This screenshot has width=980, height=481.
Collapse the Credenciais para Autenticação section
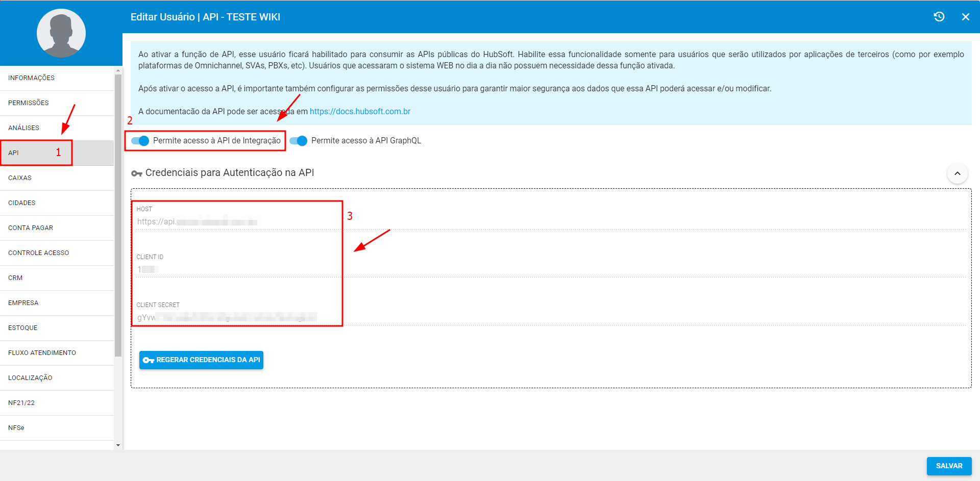[x=958, y=173]
